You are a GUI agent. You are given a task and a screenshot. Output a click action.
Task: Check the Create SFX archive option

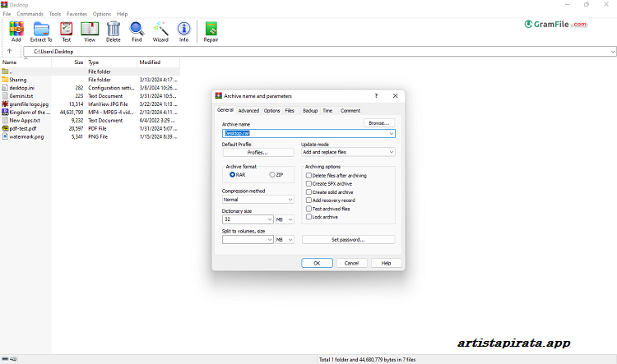coord(309,183)
